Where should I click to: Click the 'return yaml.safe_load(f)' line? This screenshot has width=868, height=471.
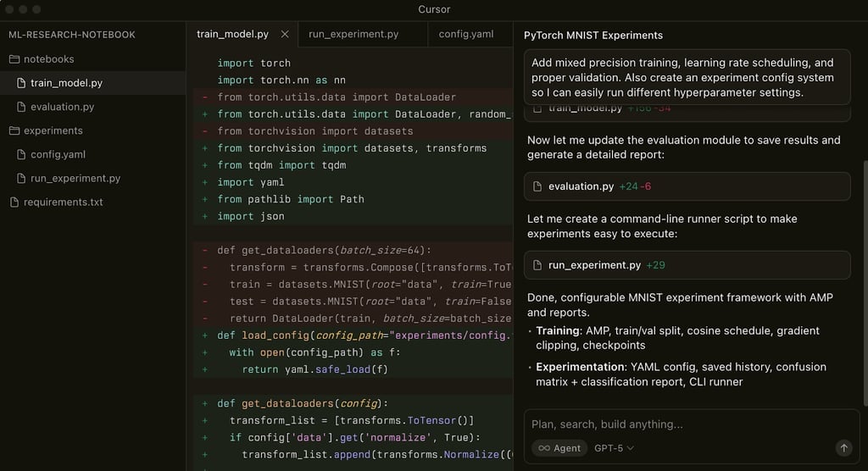353,369
